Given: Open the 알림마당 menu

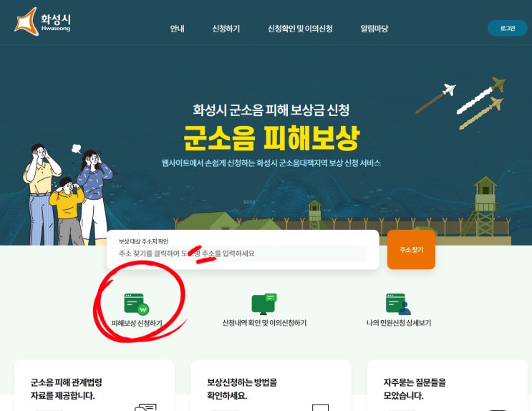Looking at the screenshot, I should click(374, 29).
